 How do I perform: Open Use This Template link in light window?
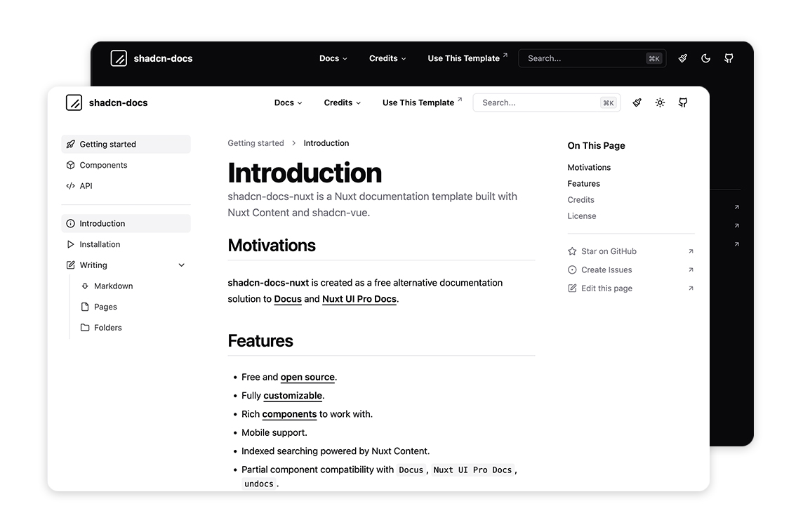click(x=422, y=102)
